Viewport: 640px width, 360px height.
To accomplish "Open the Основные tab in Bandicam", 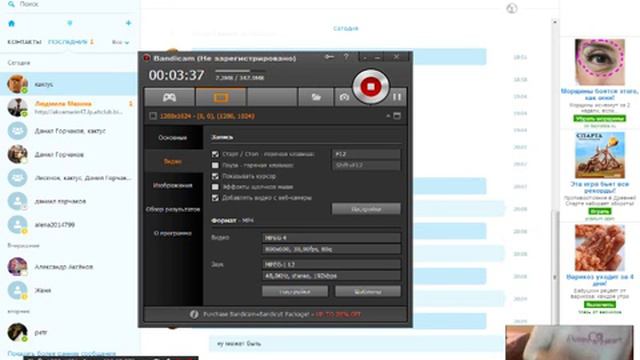I will (x=173, y=138).
